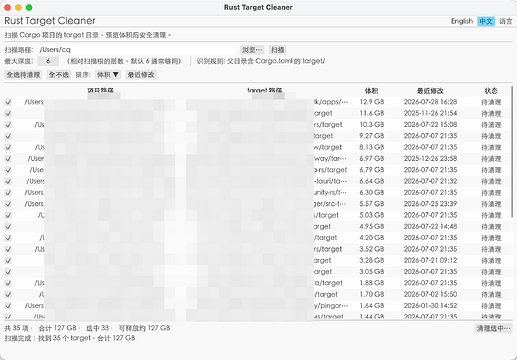Uncheck the 3.52 GB row
517x360 pixels.
[8, 249]
